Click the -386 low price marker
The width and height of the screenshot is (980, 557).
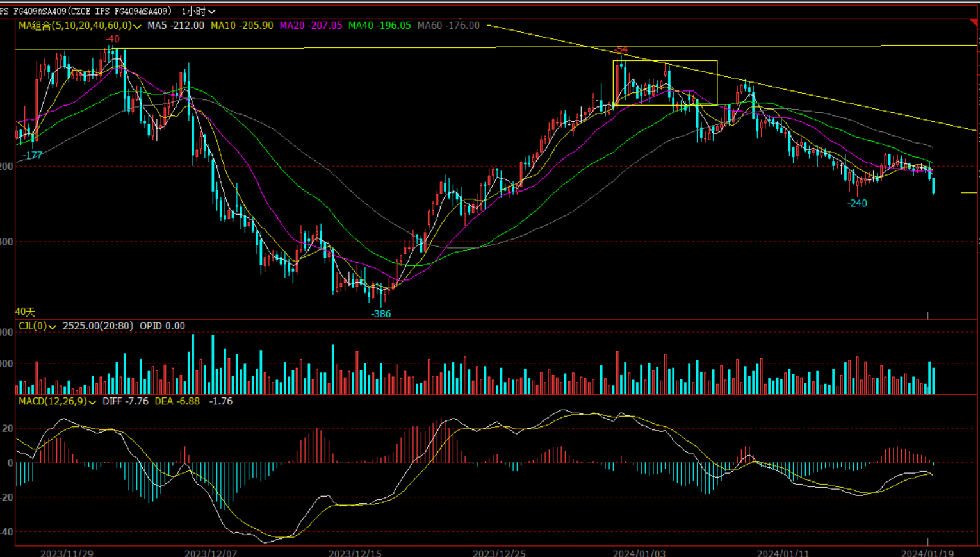point(381,313)
